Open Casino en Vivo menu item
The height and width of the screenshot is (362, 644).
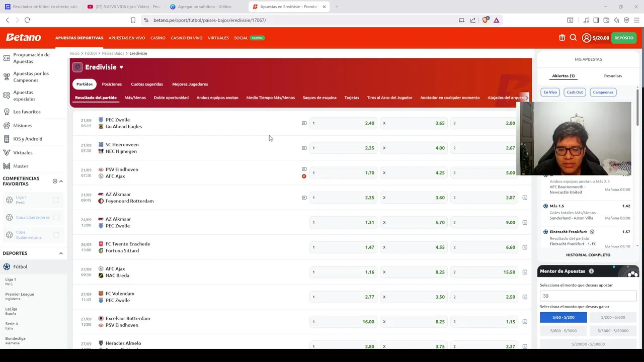[x=186, y=38]
